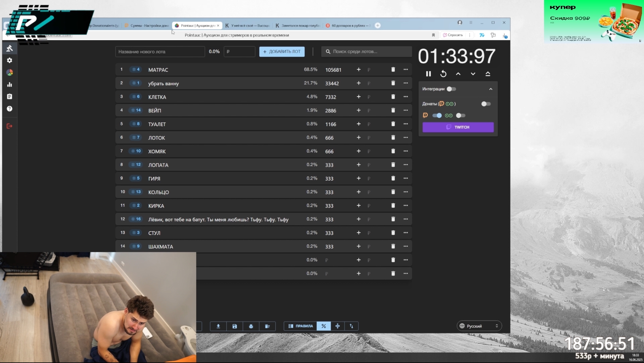
Task: Add amount to ВЕЙП lot with plus
Action: click(x=358, y=110)
